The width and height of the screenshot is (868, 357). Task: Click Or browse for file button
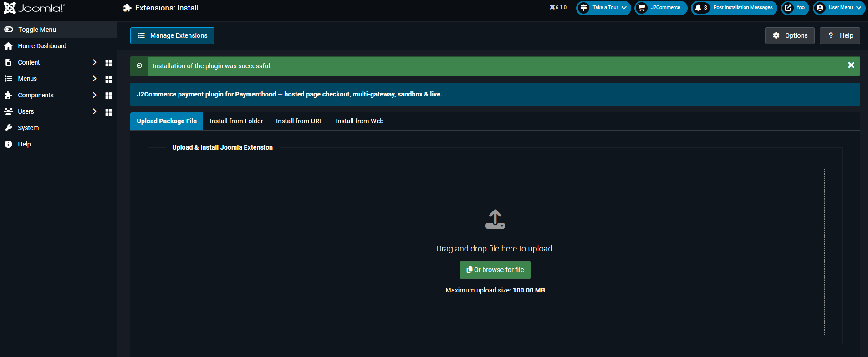pos(495,270)
